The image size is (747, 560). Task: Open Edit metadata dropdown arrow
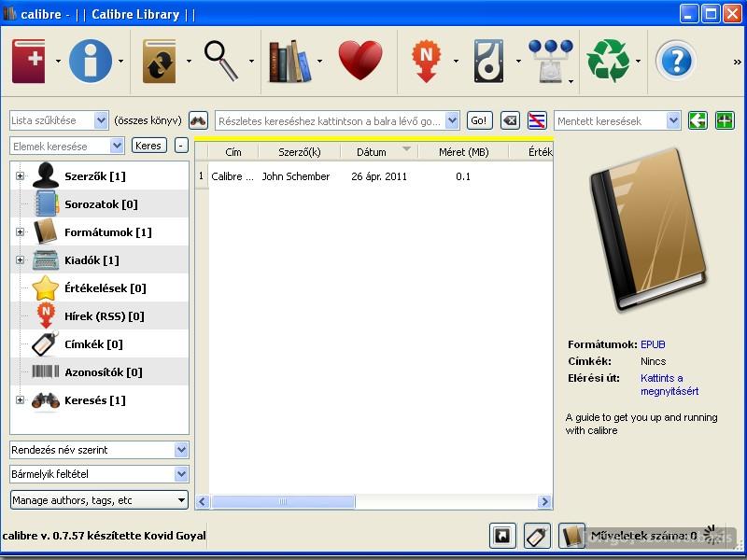coord(121,61)
